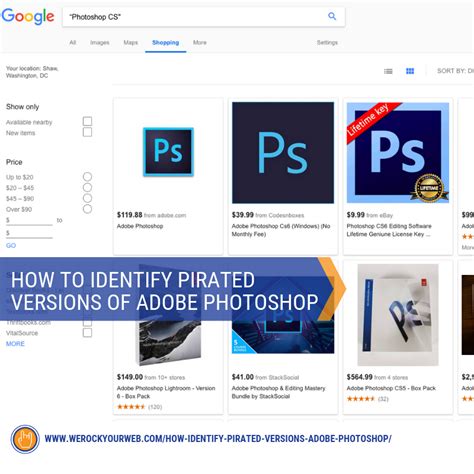
Task: Open the $39.99 Photoshop CS6 thumbnail
Action: tap(283, 153)
